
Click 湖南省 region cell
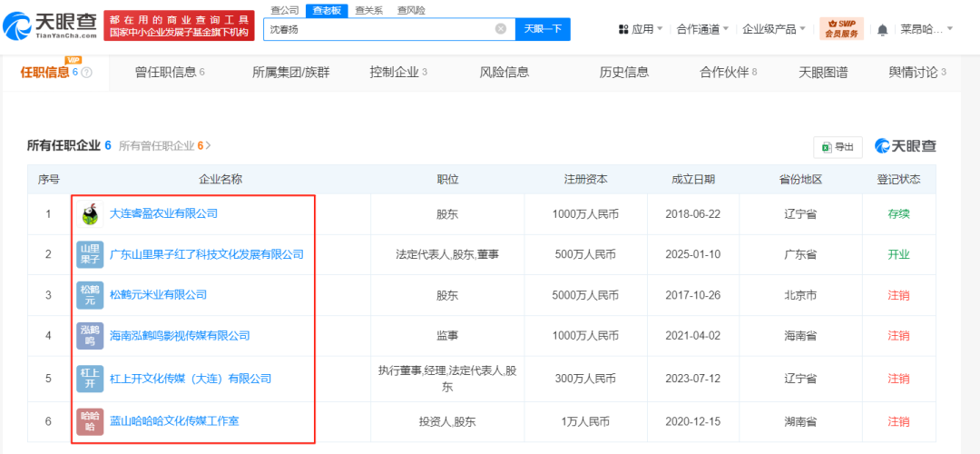800,421
